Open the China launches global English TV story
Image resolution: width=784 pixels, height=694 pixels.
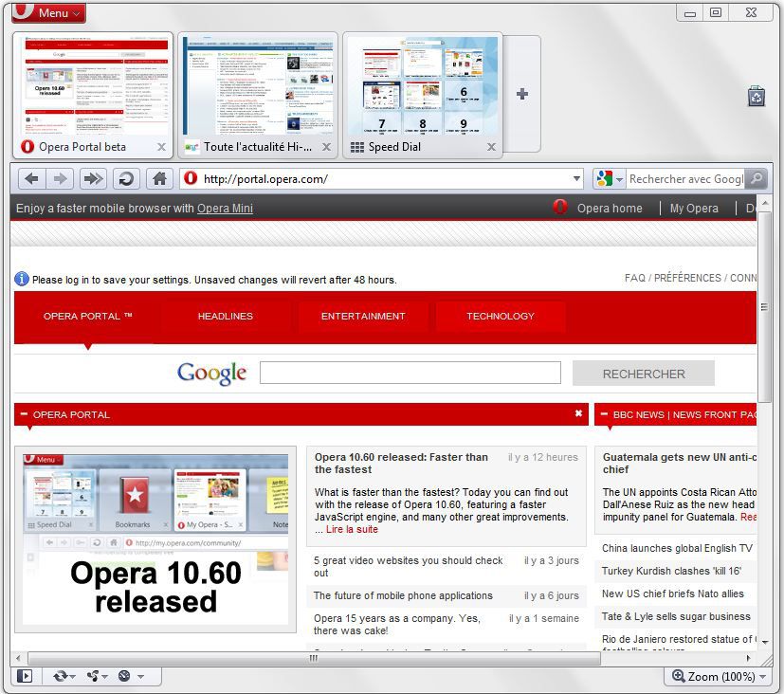click(677, 548)
